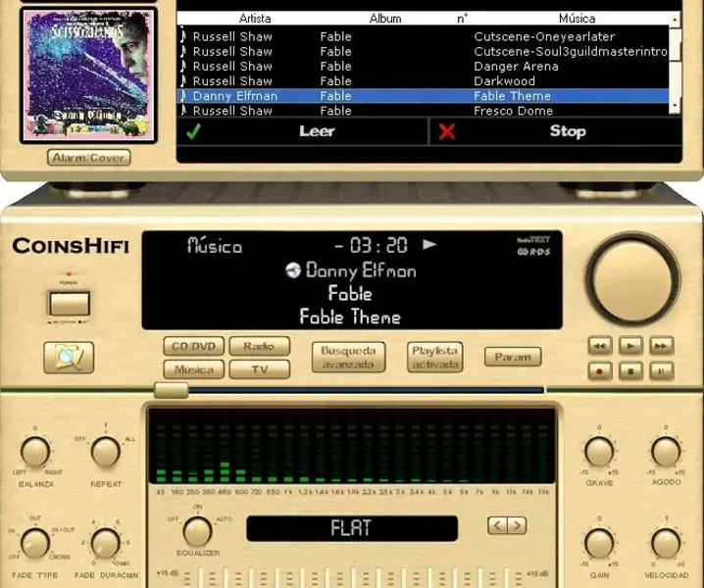704x588 pixels.
Task: Click the red record button
Action: click(x=600, y=371)
